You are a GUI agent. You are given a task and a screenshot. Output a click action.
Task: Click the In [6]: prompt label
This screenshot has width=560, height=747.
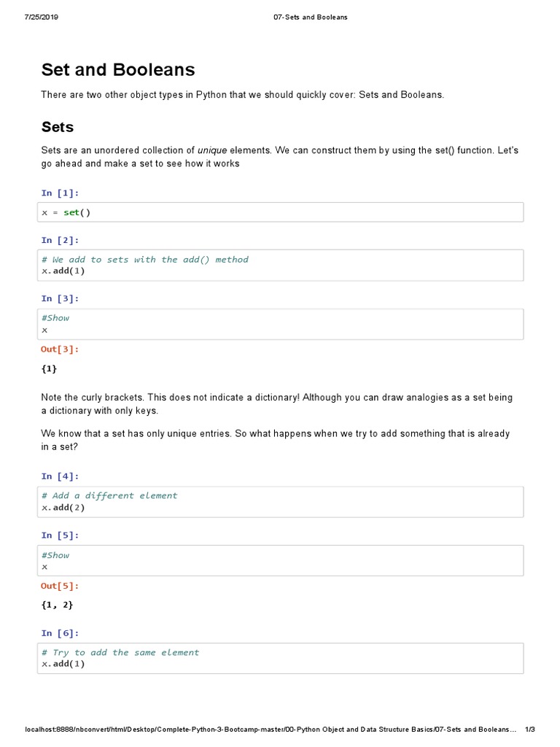coord(60,633)
